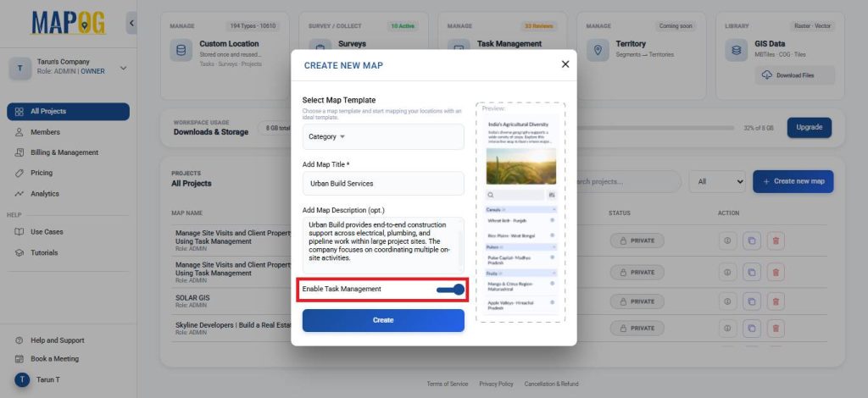Viewport: 868px width, 398px height.
Task: Open the Terms of Service link
Action: pos(447,384)
